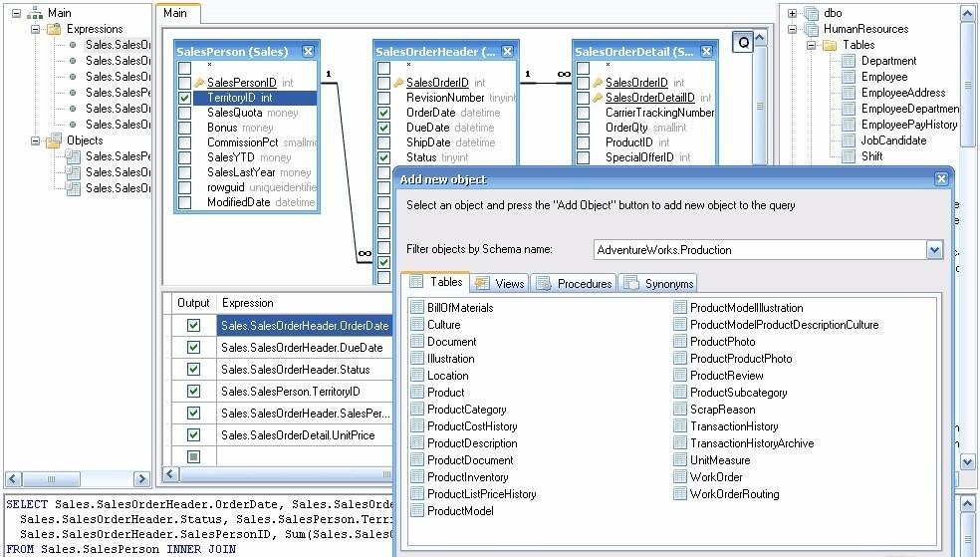Close the SalesPerson table box

pyautogui.click(x=308, y=52)
